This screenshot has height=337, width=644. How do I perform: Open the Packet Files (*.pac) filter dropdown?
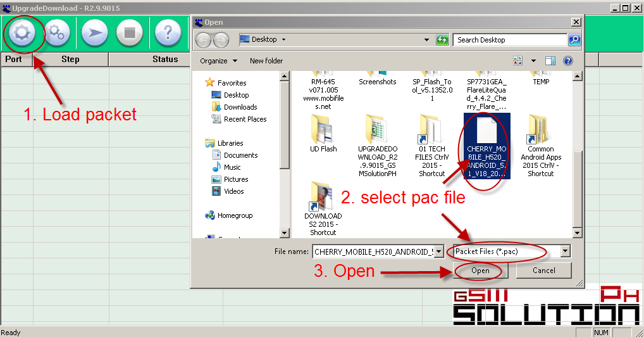[565, 251]
